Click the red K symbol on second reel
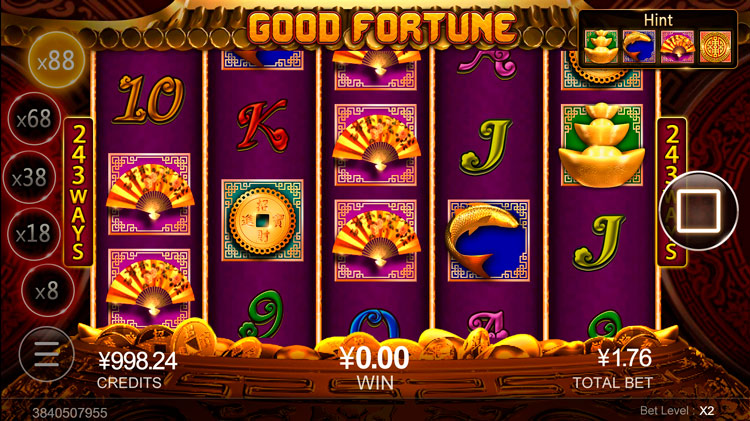 click(x=262, y=125)
